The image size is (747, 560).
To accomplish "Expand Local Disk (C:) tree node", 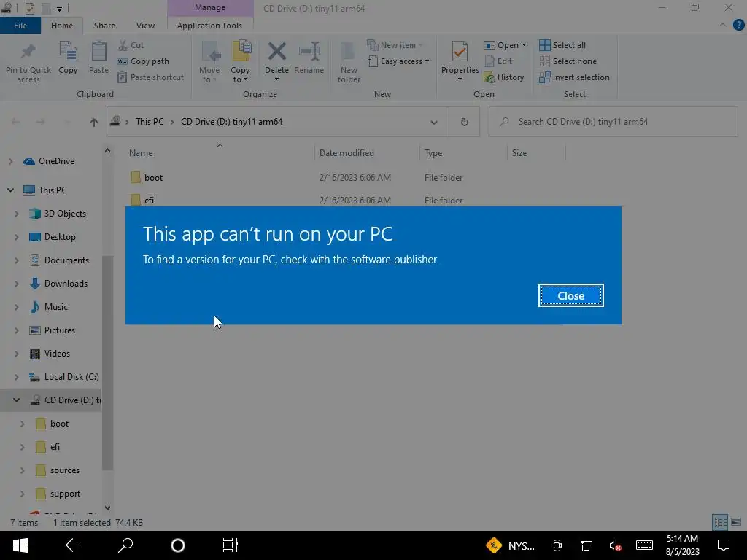I will [x=17, y=377].
